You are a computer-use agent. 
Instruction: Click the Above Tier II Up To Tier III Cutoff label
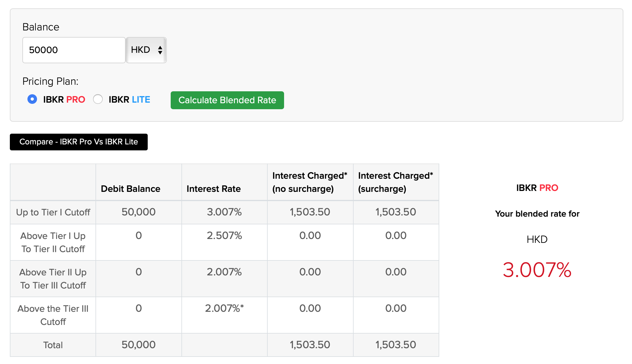click(53, 279)
